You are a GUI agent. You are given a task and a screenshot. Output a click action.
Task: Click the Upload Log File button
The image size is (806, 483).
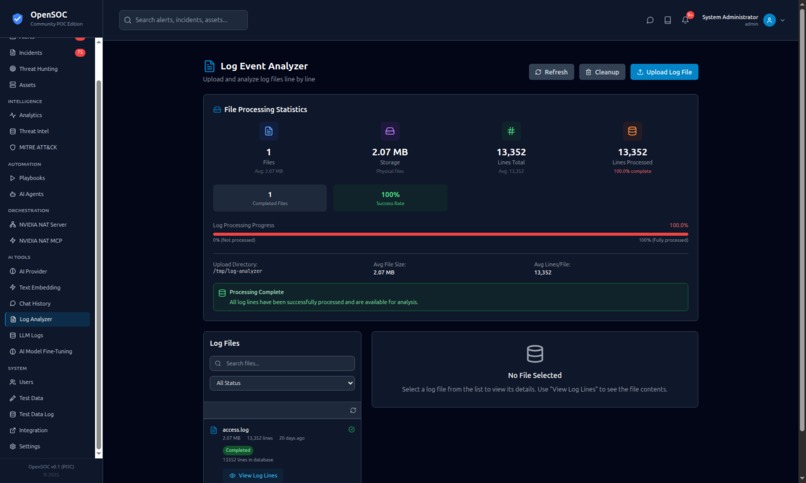[664, 72]
